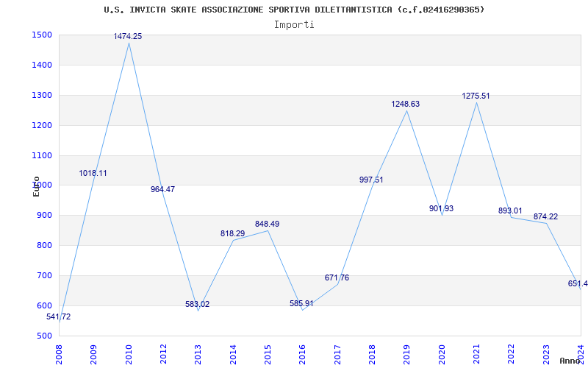Click the x-axis year 2020
The width and height of the screenshot is (588, 368).
[x=442, y=354]
